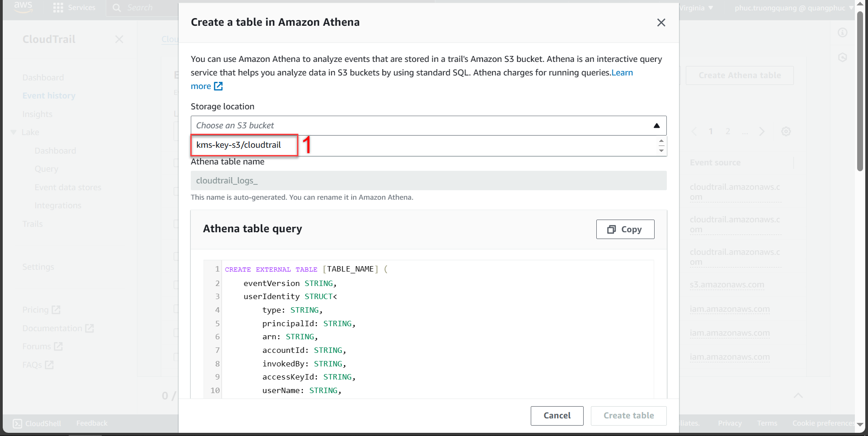Go to the next page arrow in pagination
The width and height of the screenshot is (868, 436).
762,131
